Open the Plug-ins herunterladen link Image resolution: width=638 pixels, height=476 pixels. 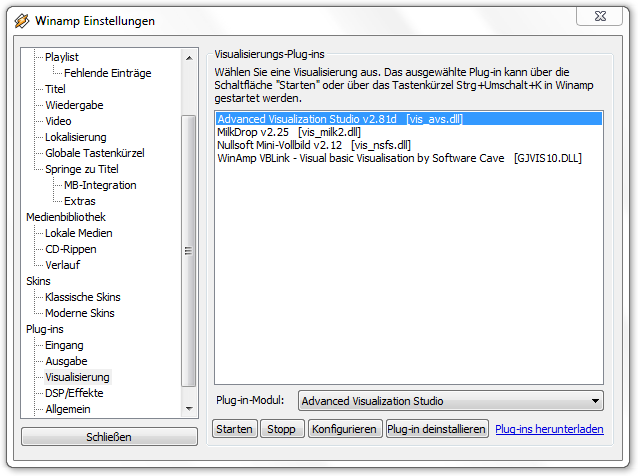[549, 429]
